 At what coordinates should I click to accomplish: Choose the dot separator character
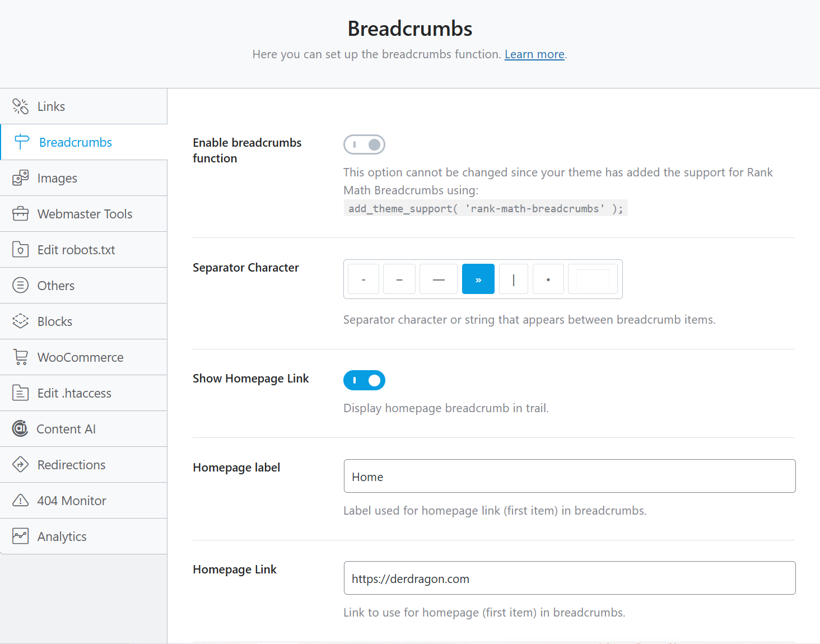548,279
